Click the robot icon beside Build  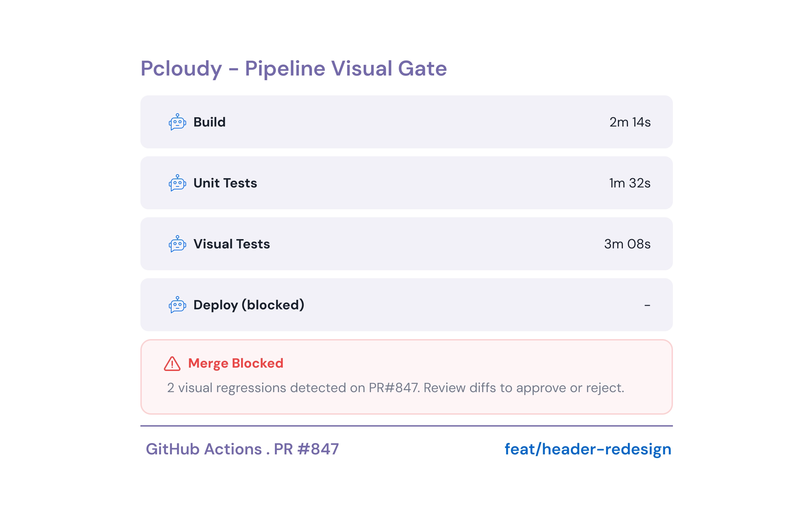tap(178, 122)
